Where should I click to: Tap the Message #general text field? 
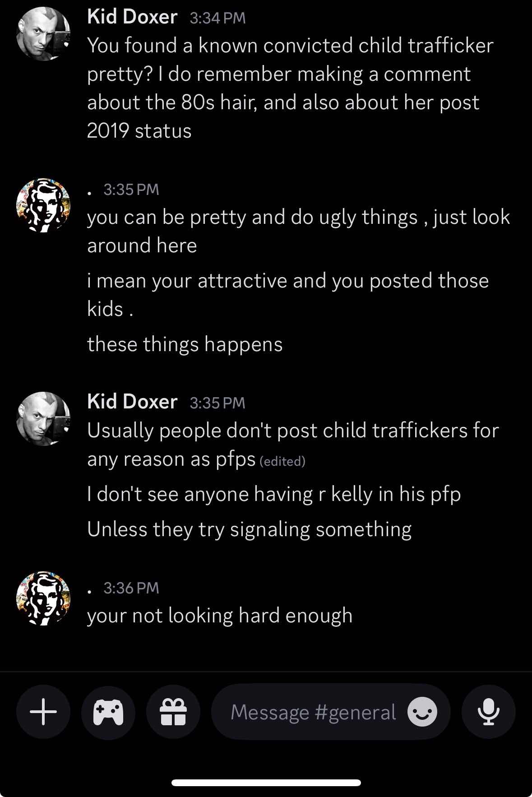pyautogui.click(x=313, y=712)
